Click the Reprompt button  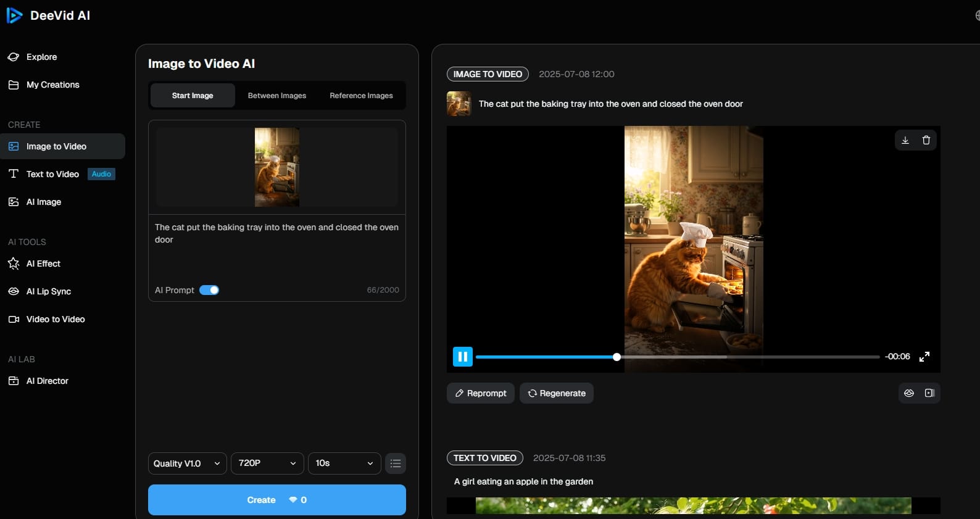[481, 393]
